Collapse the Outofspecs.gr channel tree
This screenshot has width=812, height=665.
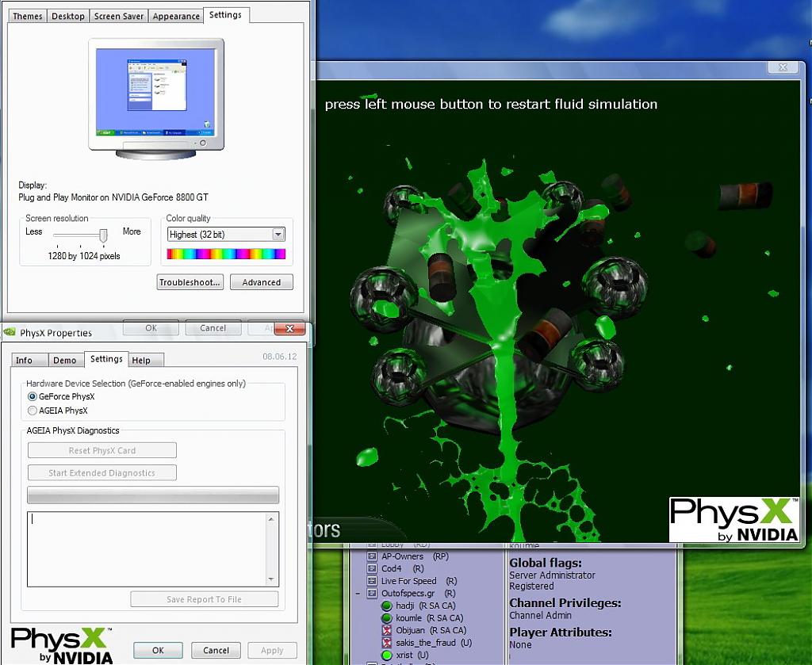tap(358, 594)
